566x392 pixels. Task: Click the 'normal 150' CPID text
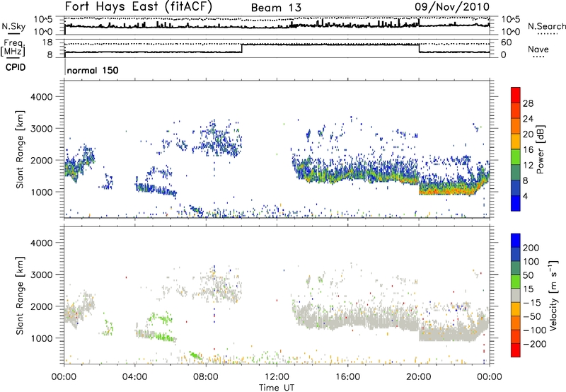pyautogui.click(x=93, y=70)
